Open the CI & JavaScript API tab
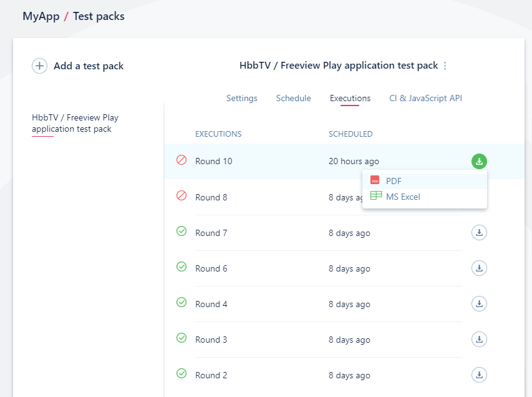Viewport: 532px width, 397px height. click(x=426, y=98)
